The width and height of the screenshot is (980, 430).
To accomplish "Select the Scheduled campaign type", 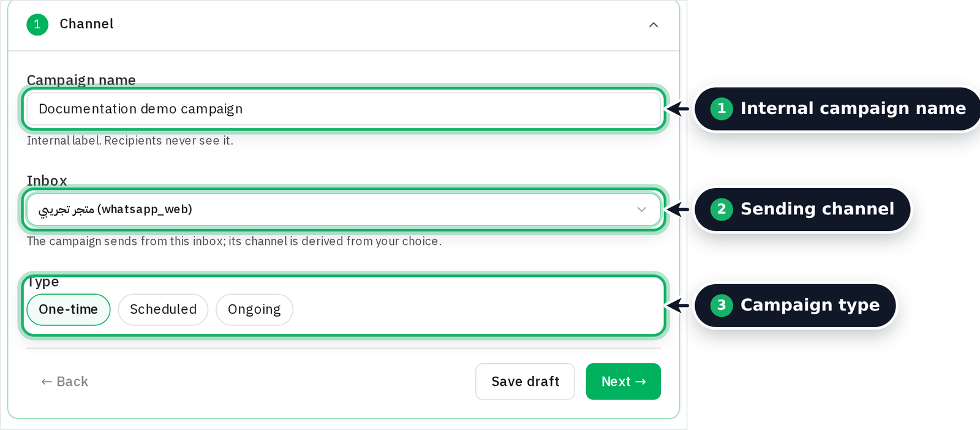I will 163,309.
